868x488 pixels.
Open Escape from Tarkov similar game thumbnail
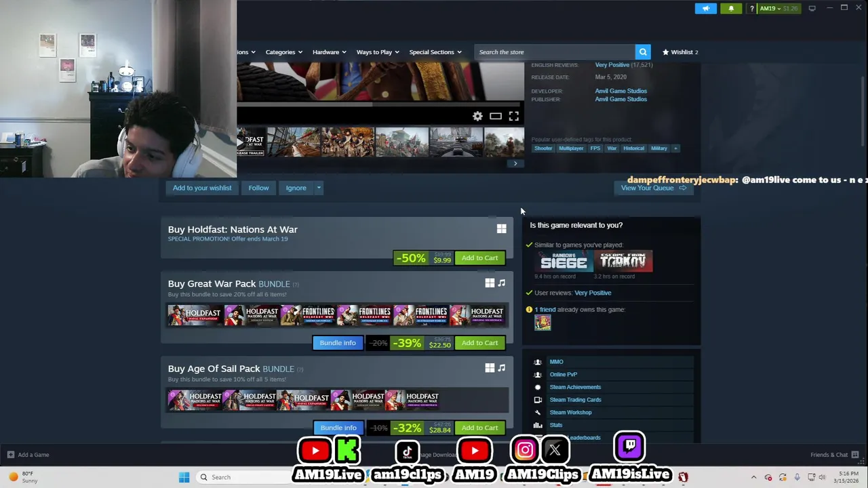coord(623,262)
